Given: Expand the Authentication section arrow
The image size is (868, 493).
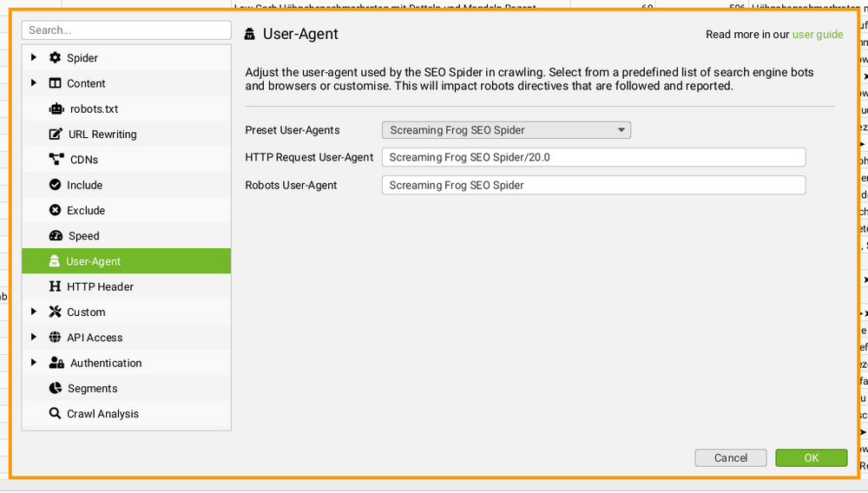Looking at the screenshot, I should [x=34, y=363].
